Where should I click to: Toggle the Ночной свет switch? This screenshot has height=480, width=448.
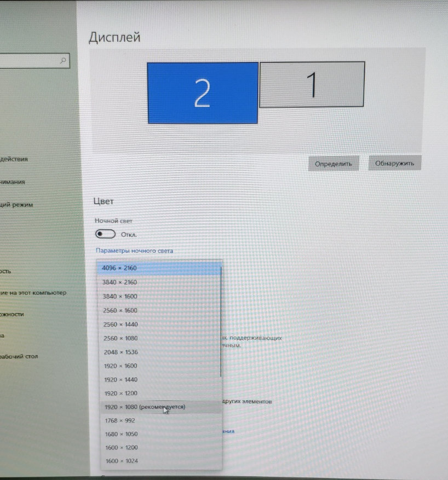point(105,234)
